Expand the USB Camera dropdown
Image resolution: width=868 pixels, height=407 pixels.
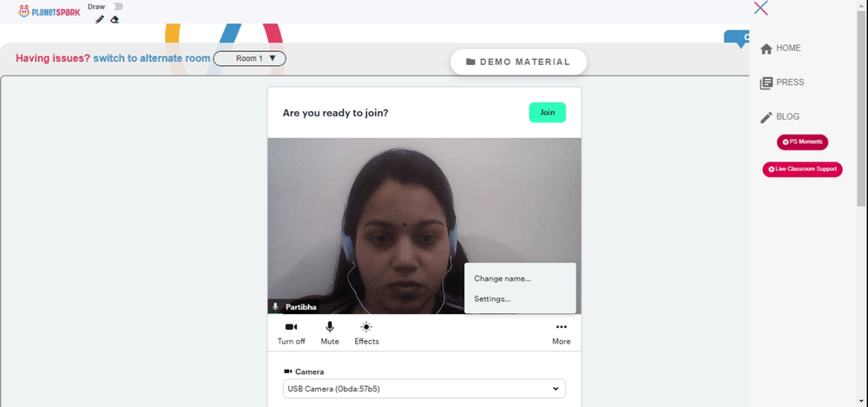coord(424,389)
